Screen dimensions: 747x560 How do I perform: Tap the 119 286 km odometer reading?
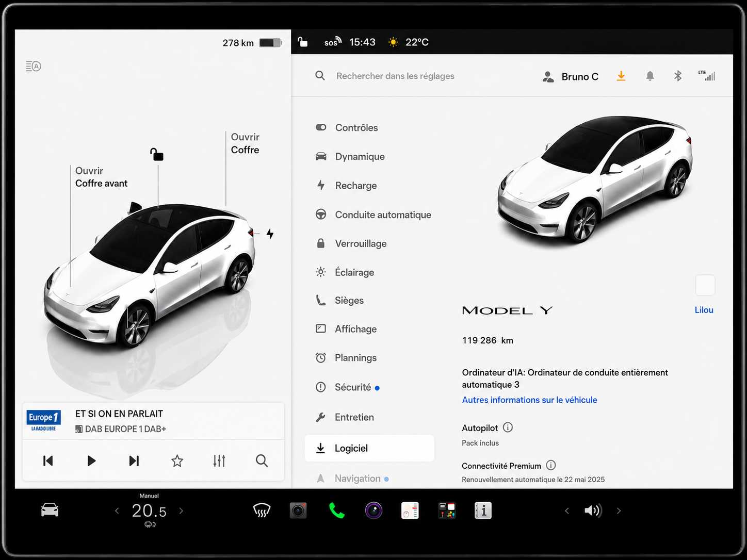coord(488,340)
